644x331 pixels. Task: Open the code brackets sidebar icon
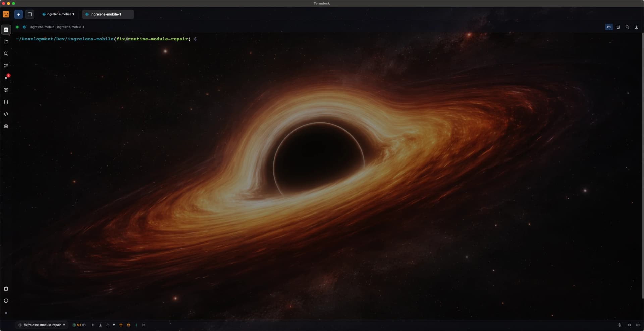[x=6, y=114]
